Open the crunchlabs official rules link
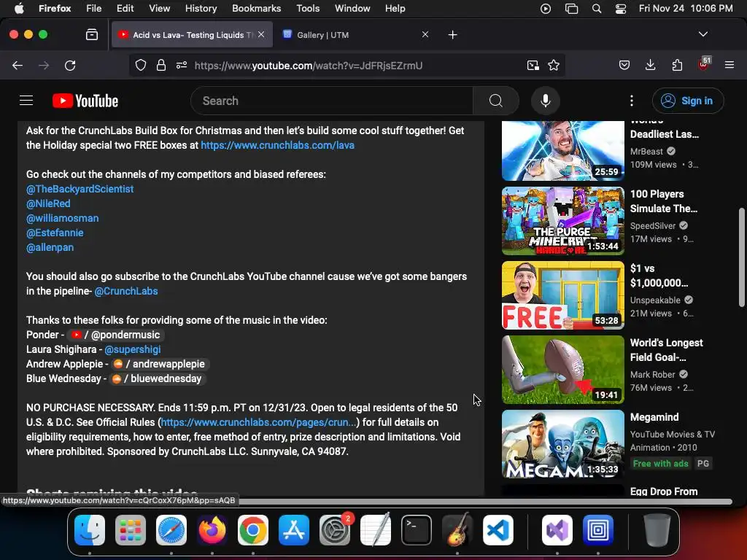This screenshot has width=747, height=560. (258, 422)
